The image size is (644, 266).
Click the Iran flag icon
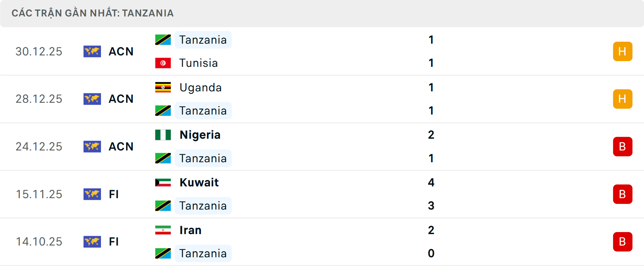(x=163, y=230)
